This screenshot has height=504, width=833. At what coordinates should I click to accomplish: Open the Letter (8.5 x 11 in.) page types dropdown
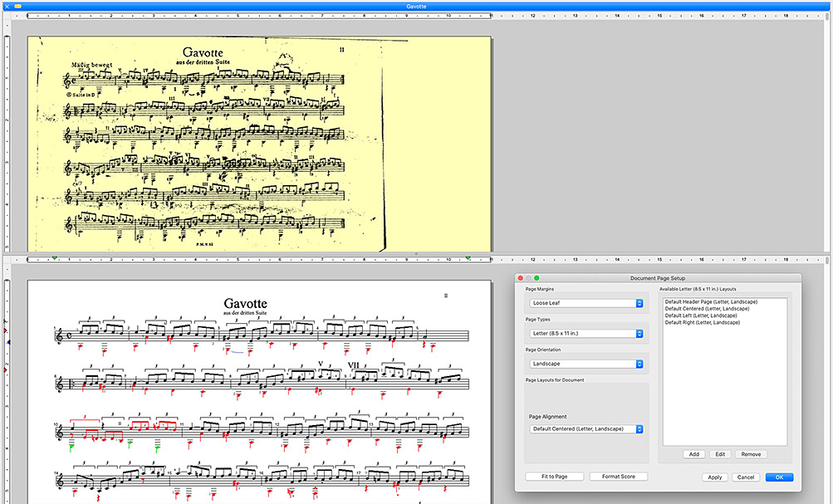click(586, 334)
